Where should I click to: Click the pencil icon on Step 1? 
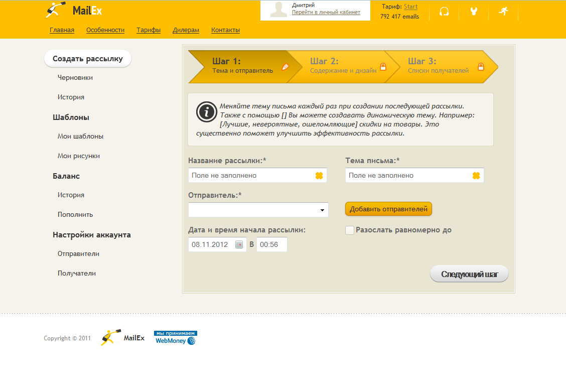(286, 67)
